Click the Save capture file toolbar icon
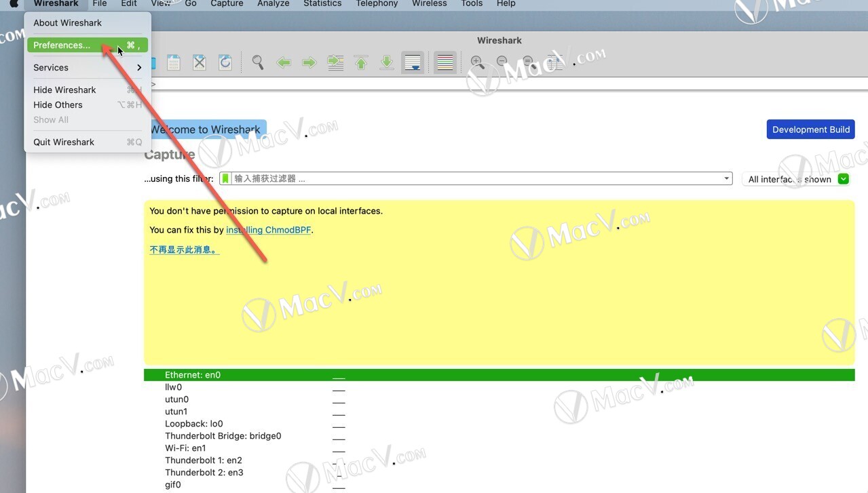 [174, 63]
